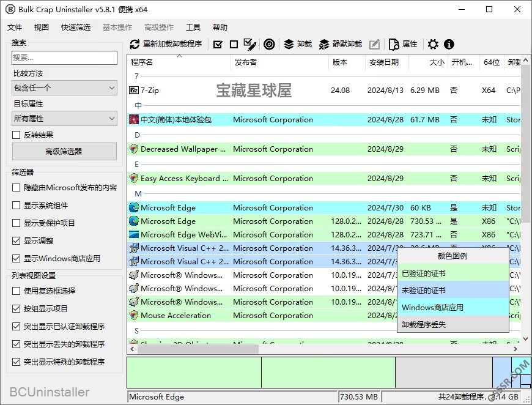532x405 pixels.
Task: Sort by 大小 column header
Action: (428, 62)
